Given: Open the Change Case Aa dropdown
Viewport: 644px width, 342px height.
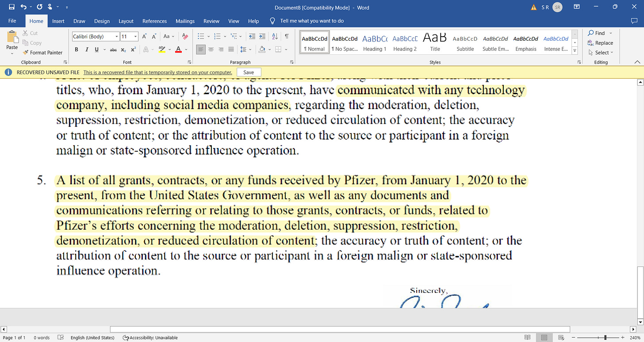Looking at the screenshot, I should point(169,37).
